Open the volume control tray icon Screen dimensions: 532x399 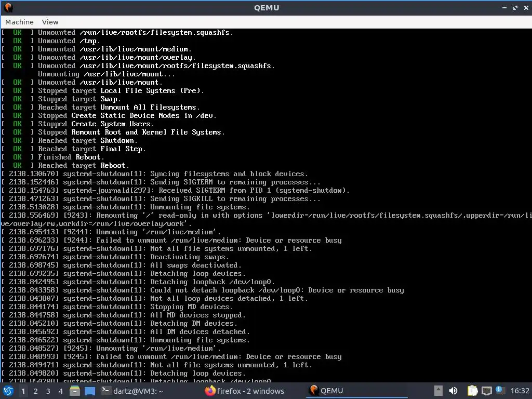453,391
